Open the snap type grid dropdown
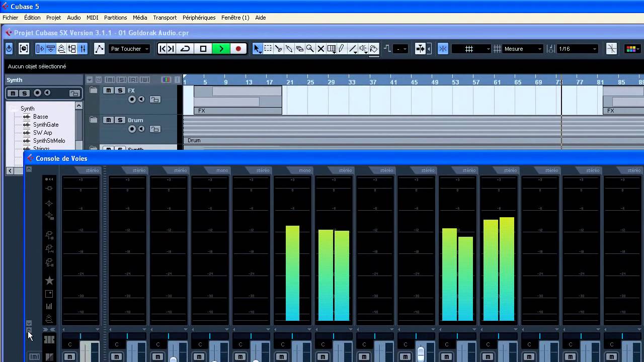The width and height of the screenshot is (644, 362). pos(471,49)
